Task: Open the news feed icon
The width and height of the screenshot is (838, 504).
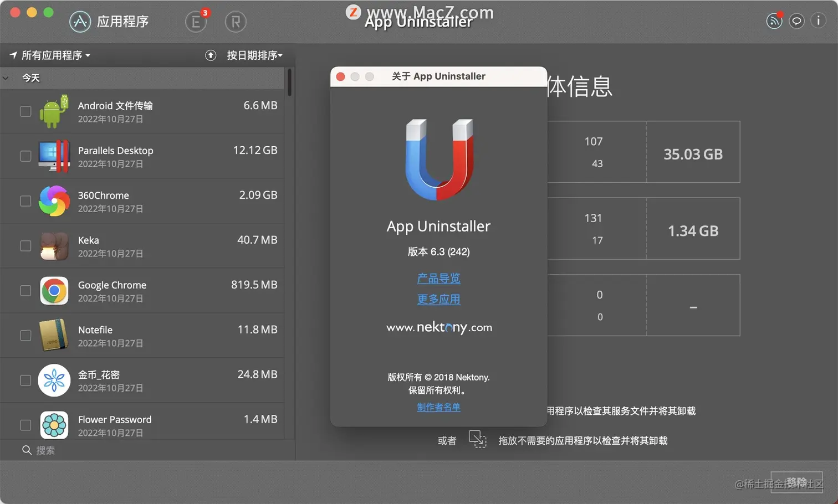Action: 774,21
